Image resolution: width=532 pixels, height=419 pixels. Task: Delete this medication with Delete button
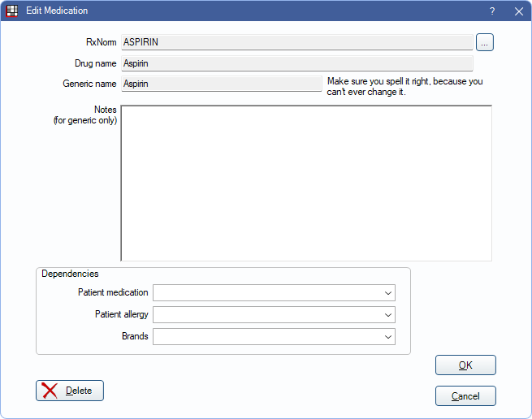pos(70,391)
